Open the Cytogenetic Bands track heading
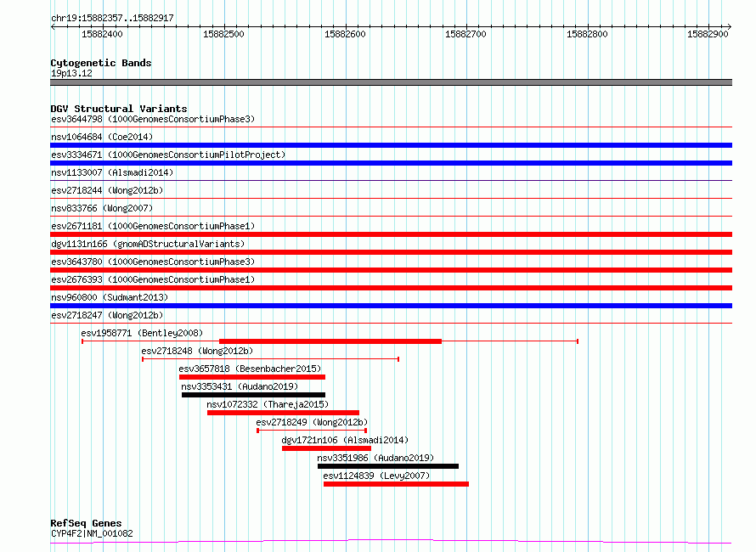 click(101, 63)
